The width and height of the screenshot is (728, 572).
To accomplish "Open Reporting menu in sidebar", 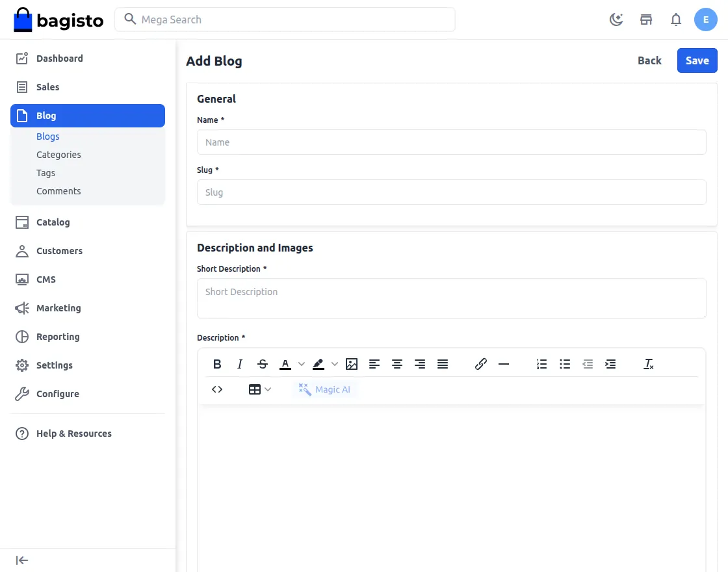I will (x=87, y=337).
